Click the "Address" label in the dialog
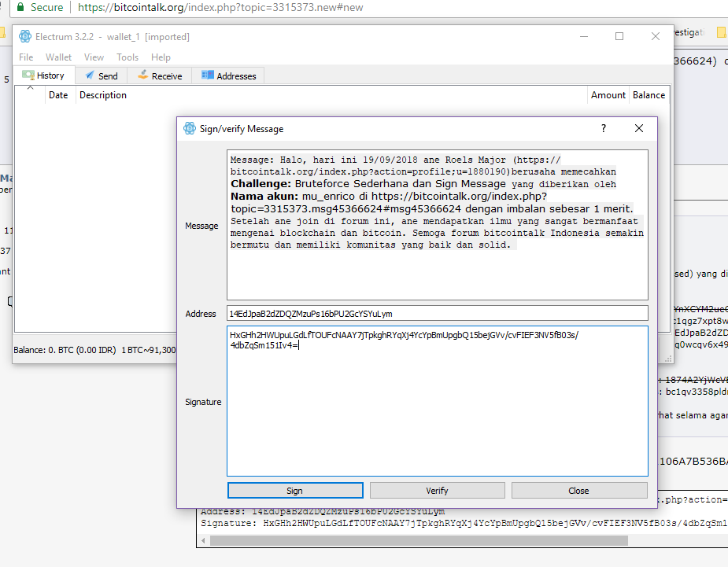Image resolution: width=728 pixels, height=567 pixels. click(x=201, y=314)
